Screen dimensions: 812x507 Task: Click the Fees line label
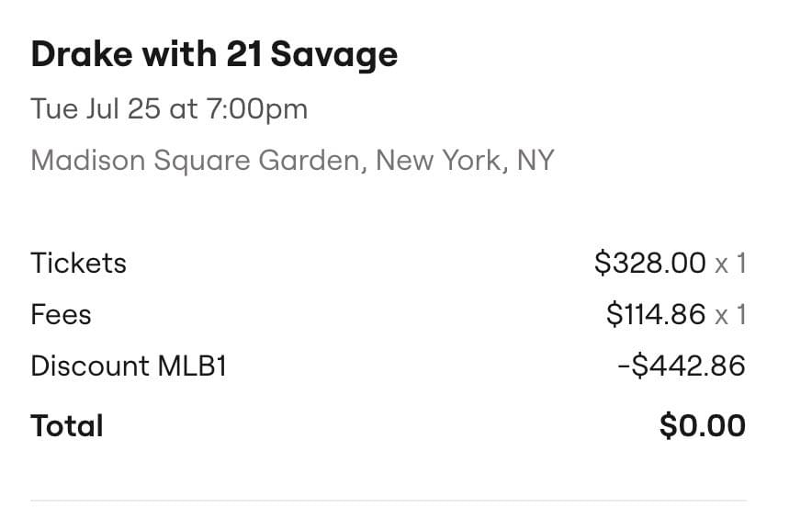tap(61, 315)
